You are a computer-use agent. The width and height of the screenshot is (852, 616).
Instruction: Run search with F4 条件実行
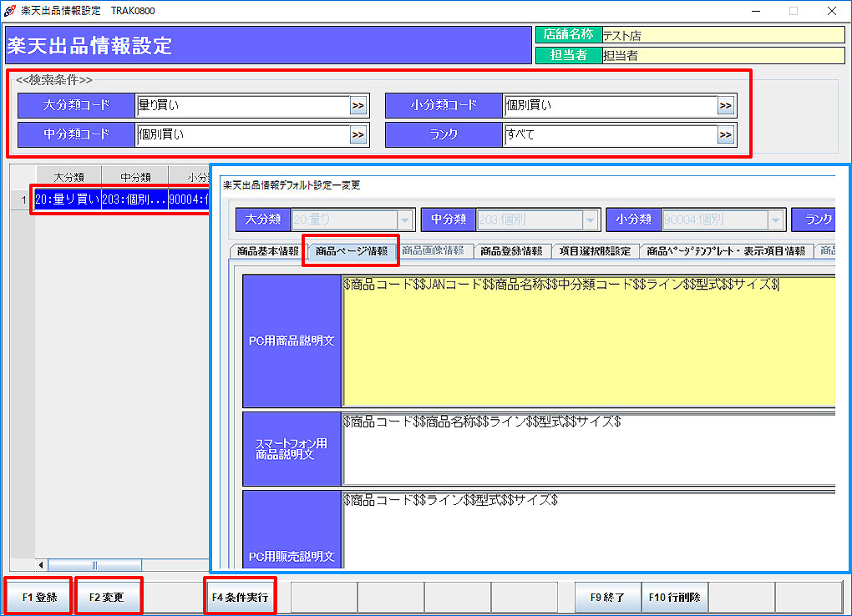[240, 598]
